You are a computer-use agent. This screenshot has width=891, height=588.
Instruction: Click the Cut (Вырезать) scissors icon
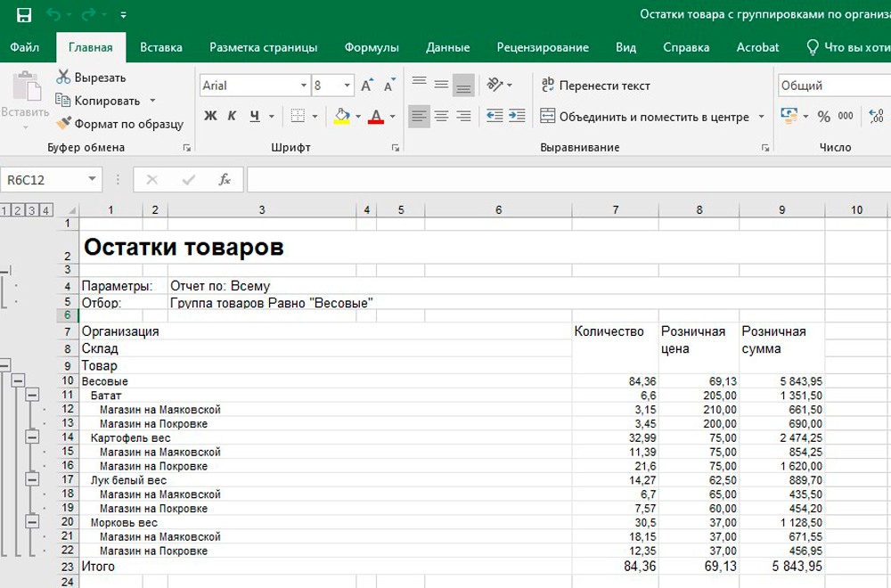tap(63, 78)
